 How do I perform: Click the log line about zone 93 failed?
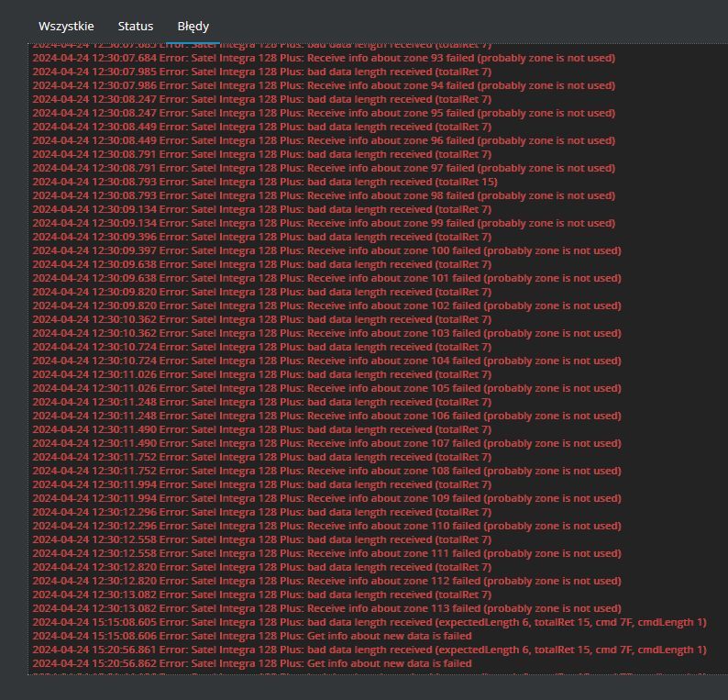click(x=324, y=58)
